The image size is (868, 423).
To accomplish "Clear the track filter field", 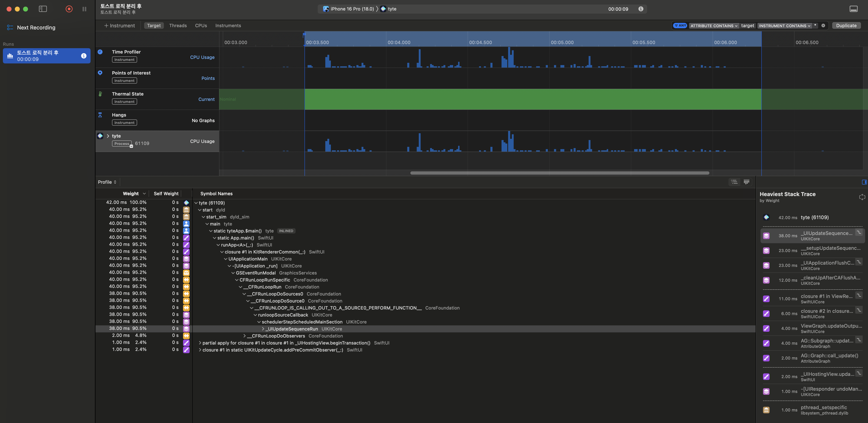I will point(823,26).
